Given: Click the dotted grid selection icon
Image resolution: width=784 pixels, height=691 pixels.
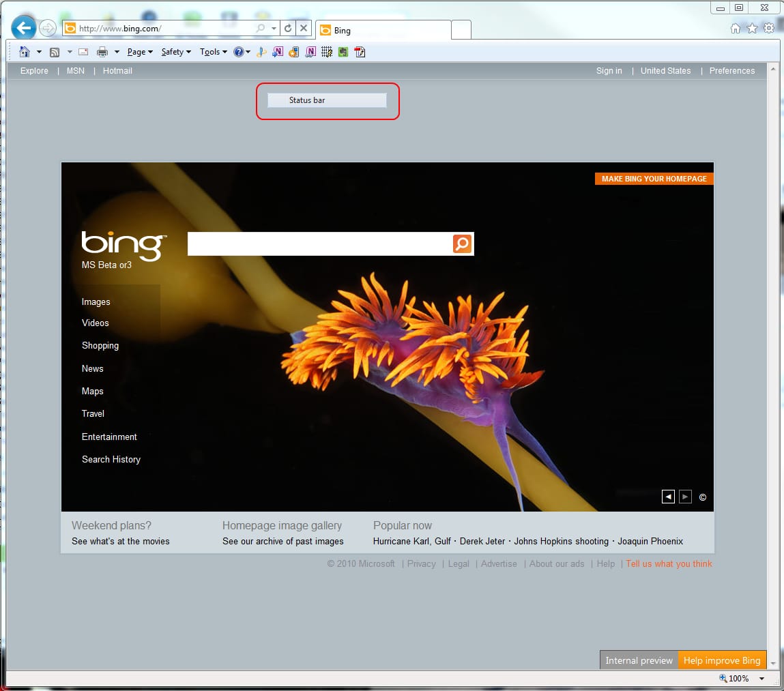Looking at the screenshot, I should [327, 51].
